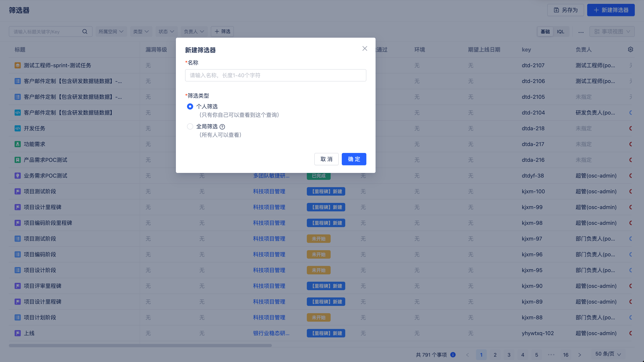Select the 个人筛选 radio option
The image size is (644, 362).
190,107
